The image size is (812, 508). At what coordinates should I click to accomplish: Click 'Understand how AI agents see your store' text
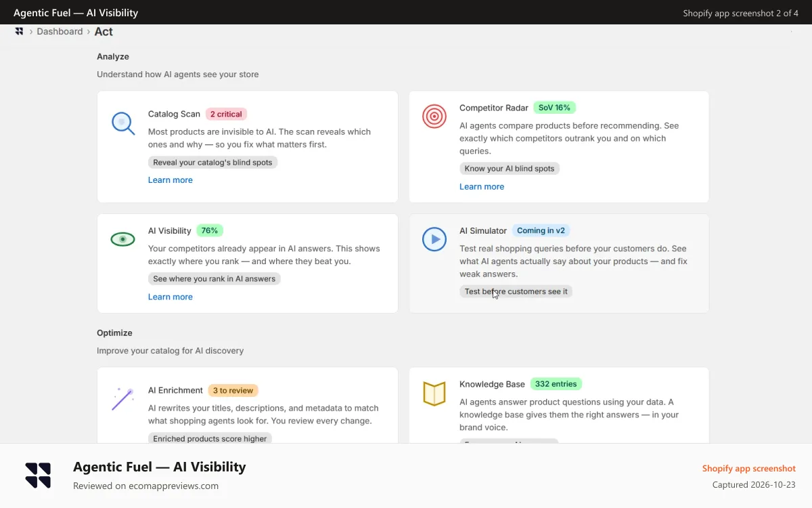177,75
